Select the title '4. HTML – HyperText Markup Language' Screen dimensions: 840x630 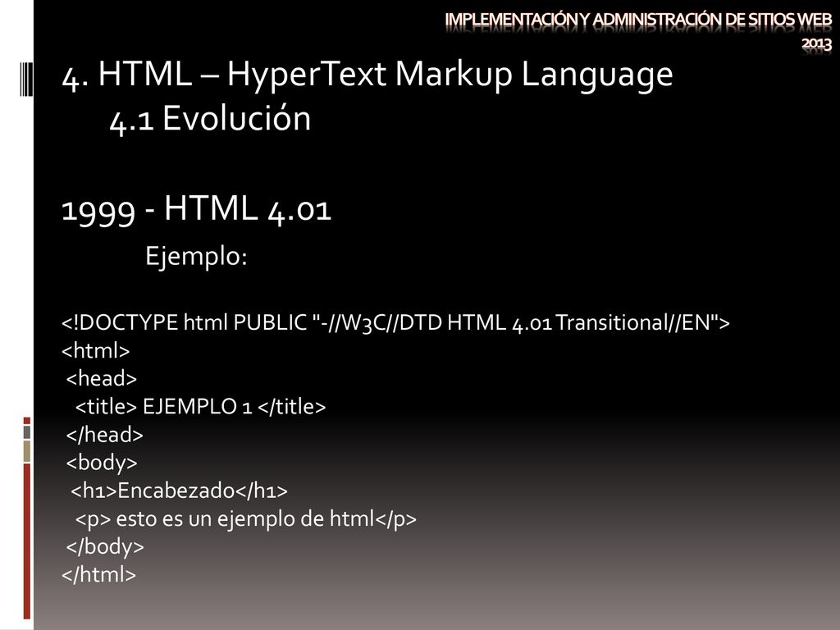[367, 74]
